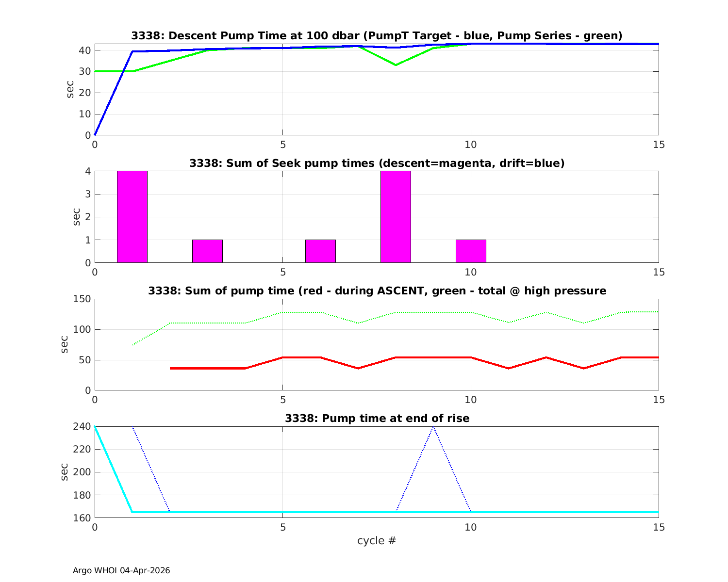Image resolution: width=728 pixels, height=582 pixels.
Task: Click the title mentioning red during ASCENT
Action: click(377, 291)
